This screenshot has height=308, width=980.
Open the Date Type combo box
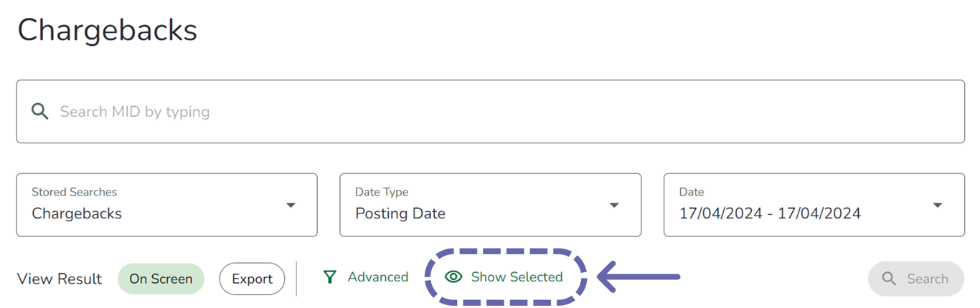coord(490,205)
